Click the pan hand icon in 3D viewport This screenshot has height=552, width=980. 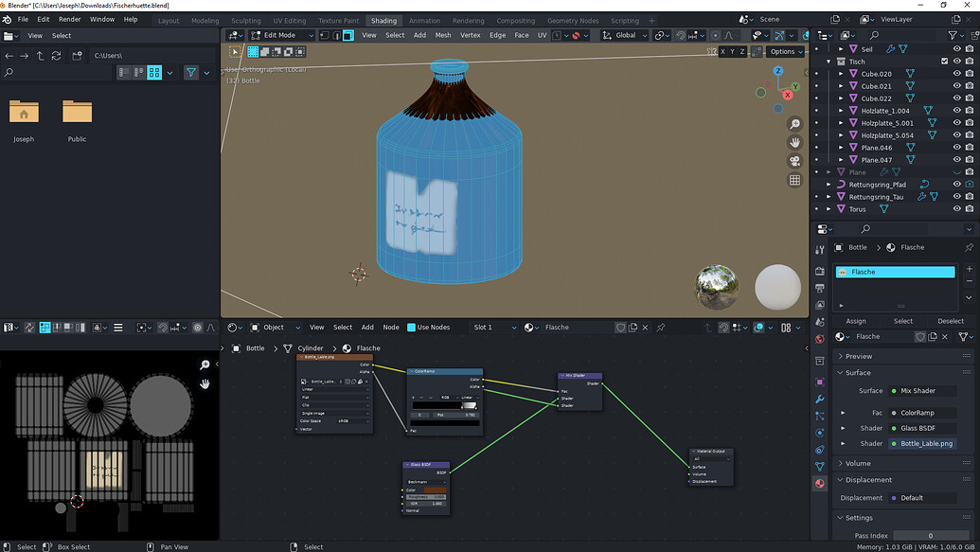click(x=794, y=143)
